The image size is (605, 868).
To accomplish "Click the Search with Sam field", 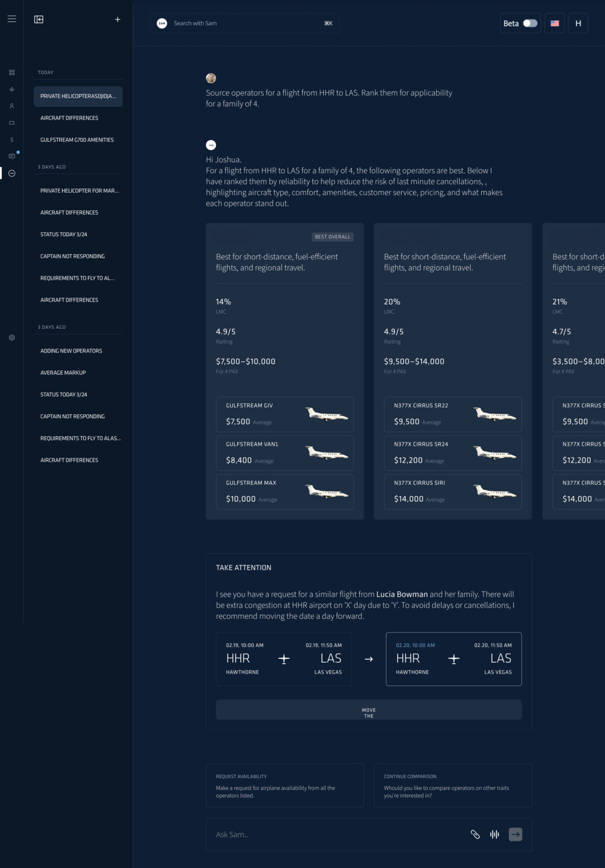I will coord(245,23).
